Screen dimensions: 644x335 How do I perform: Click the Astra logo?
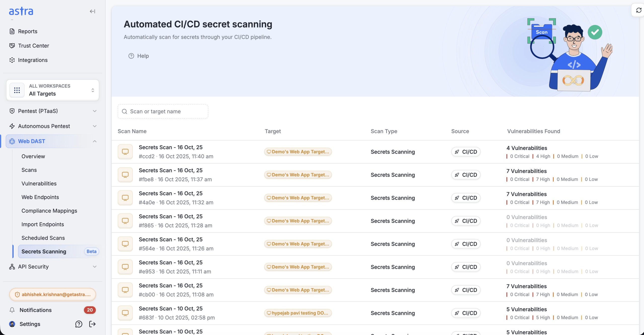click(21, 11)
